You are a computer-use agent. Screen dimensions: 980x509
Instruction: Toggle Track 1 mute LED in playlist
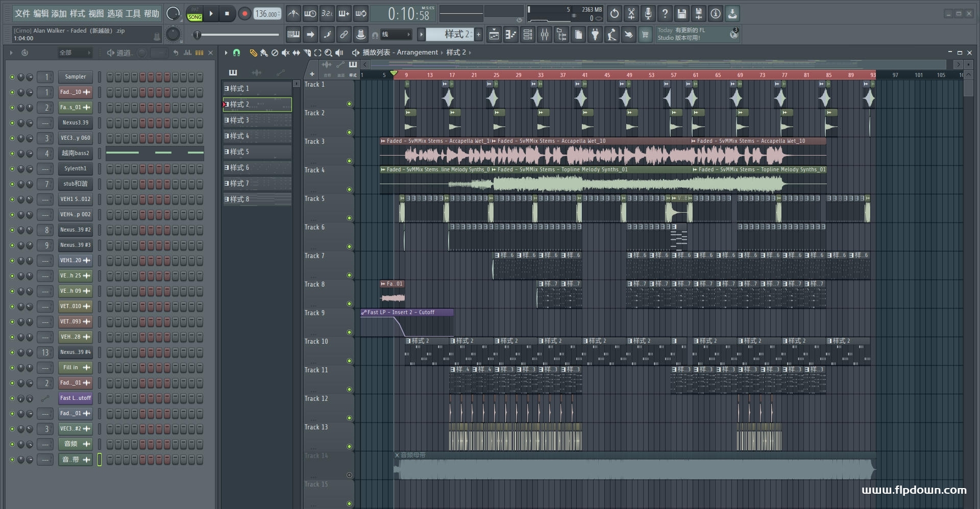tap(349, 104)
